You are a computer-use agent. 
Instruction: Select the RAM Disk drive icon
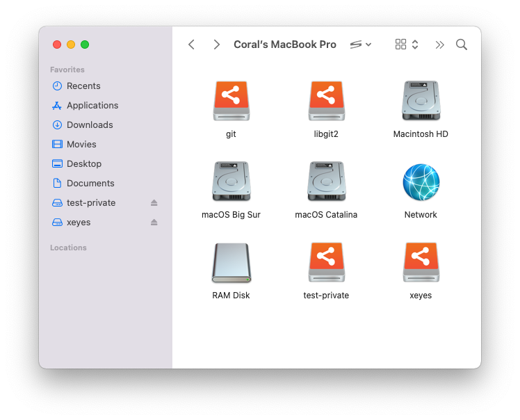pyautogui.click(x=231, y=262)
